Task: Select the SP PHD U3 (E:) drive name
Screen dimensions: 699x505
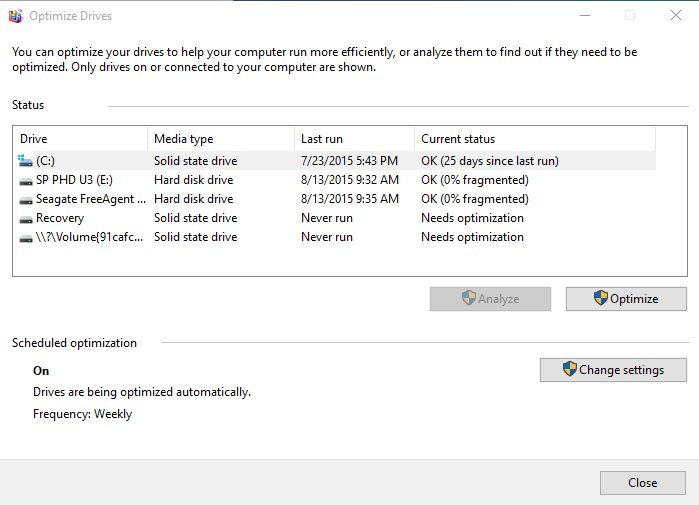Action: pyautogui.click(x=74, y=180)
